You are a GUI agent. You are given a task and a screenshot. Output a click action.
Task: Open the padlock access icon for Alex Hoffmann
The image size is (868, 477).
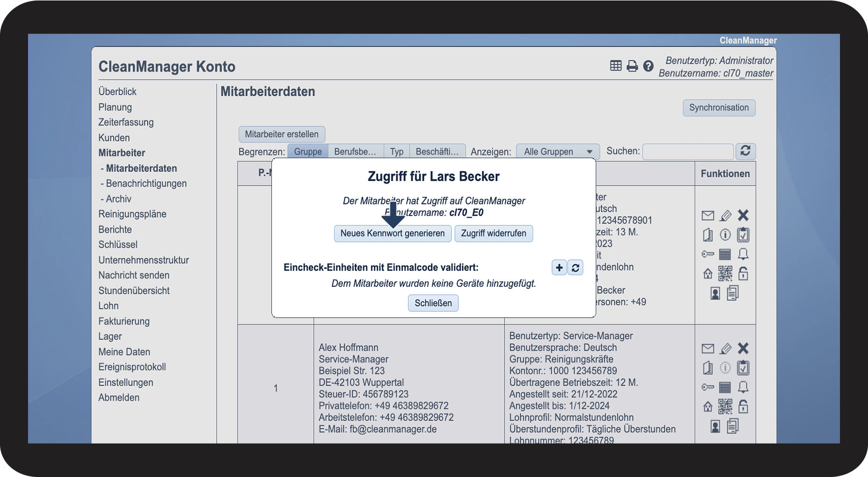pos(743,406)
